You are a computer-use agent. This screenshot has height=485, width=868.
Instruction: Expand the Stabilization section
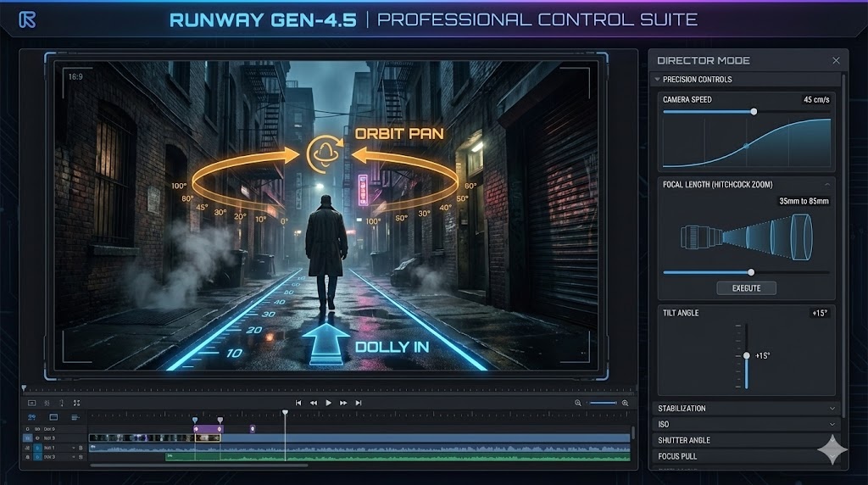point(832,409)
